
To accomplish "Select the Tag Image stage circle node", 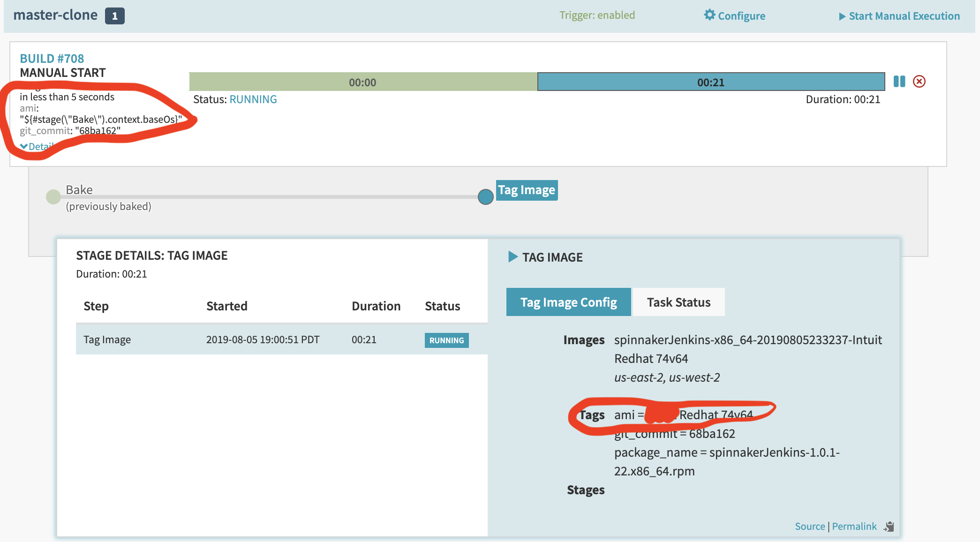I will [x=485, y=197].
